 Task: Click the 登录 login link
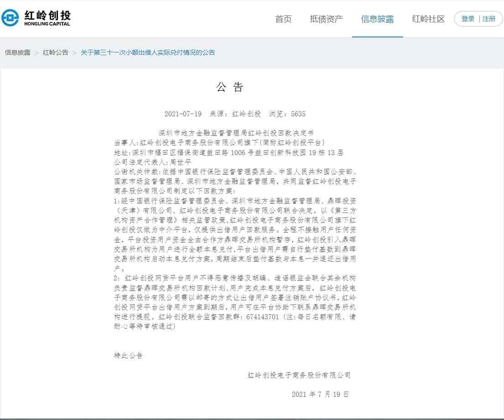[468, 19]
